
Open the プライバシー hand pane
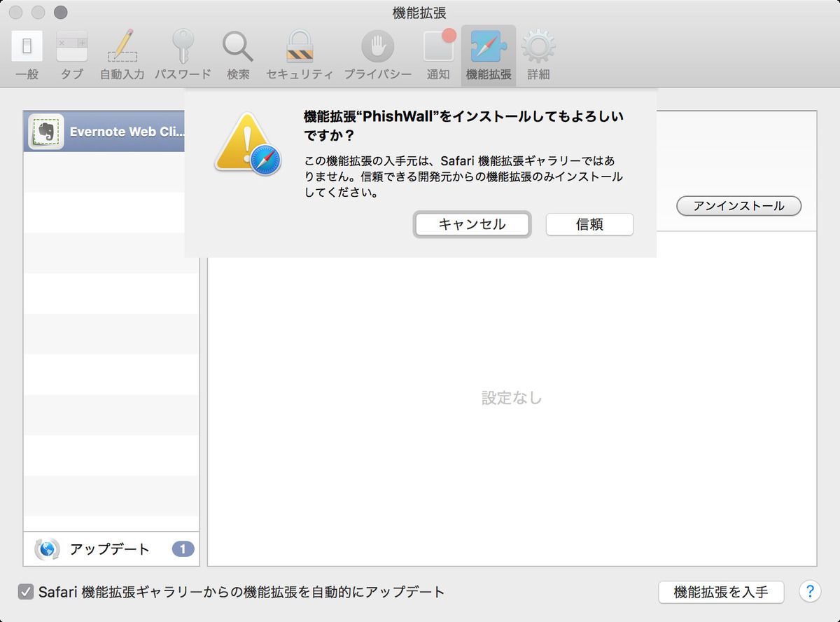[x=377, y=55]
